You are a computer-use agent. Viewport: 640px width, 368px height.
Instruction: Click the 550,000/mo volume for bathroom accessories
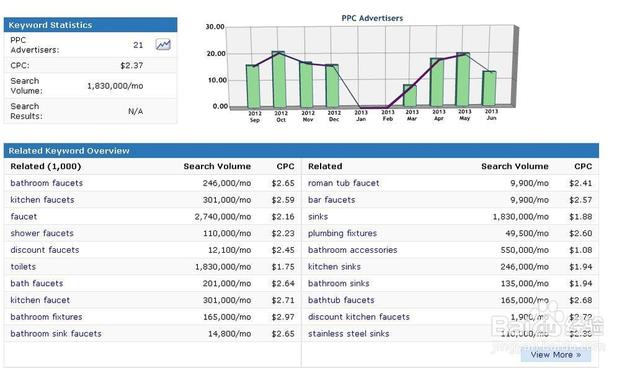click(524, 250)
